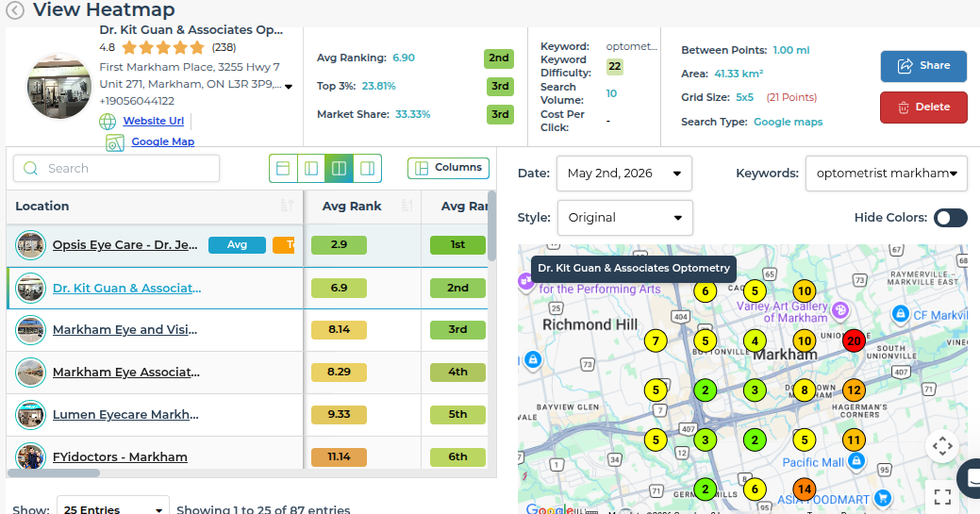980x514 pixels.
Task: Open the chat widget bubble
Action: tap(972, 478)
